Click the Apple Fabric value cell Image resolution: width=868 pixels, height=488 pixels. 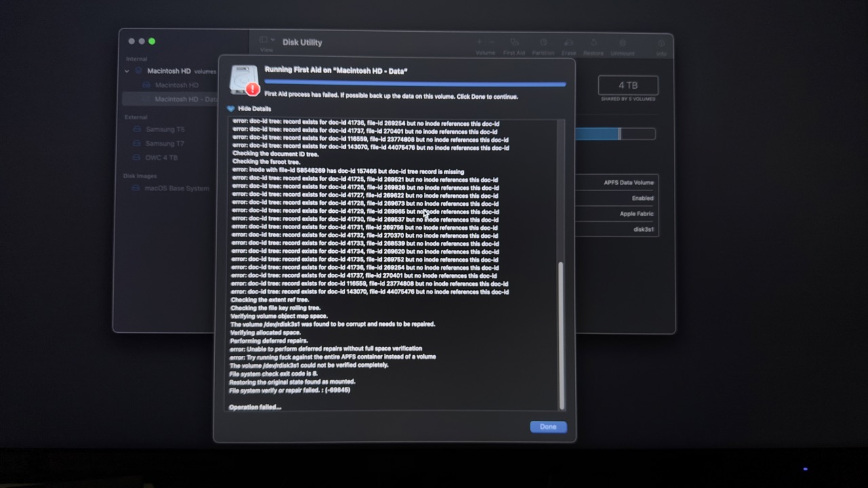tap(637, 214)
